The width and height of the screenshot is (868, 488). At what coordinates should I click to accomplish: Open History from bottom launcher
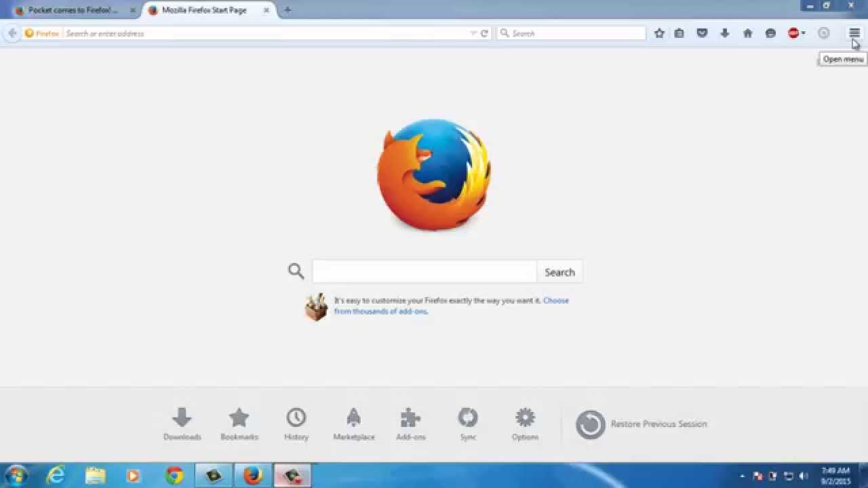pyautogui.click(x=296, y=424)
